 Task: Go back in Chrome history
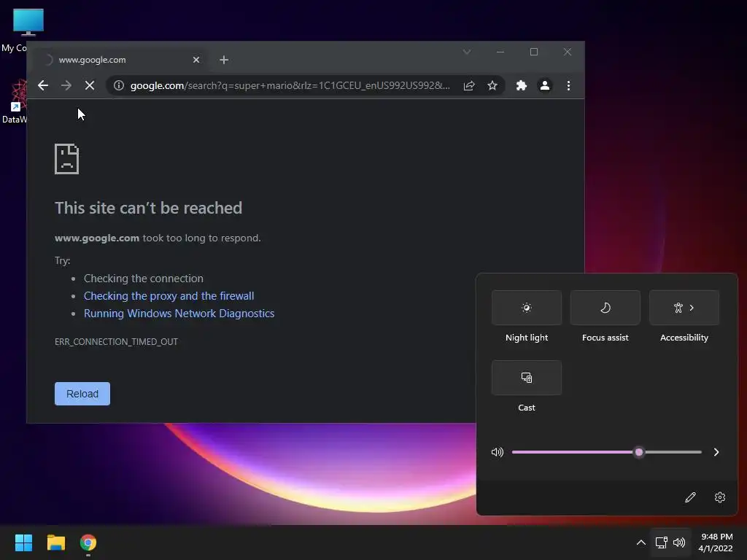[43, 86]
